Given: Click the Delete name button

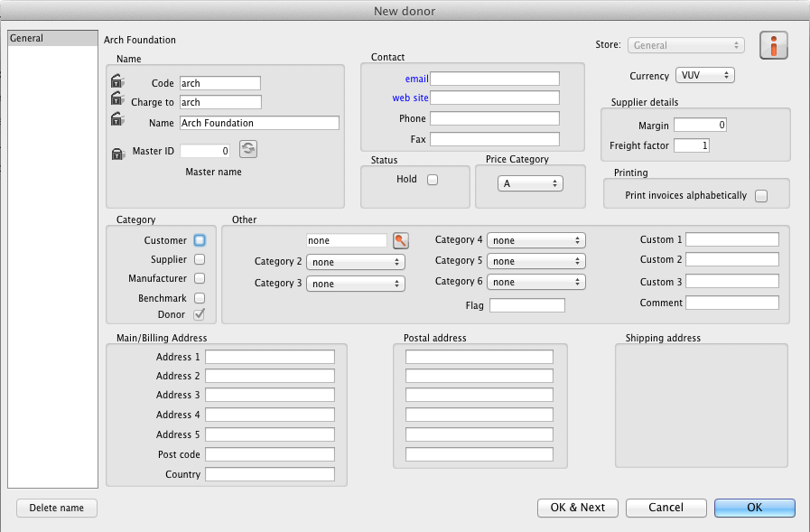Looking at the screenshot, I should point(57,508).
